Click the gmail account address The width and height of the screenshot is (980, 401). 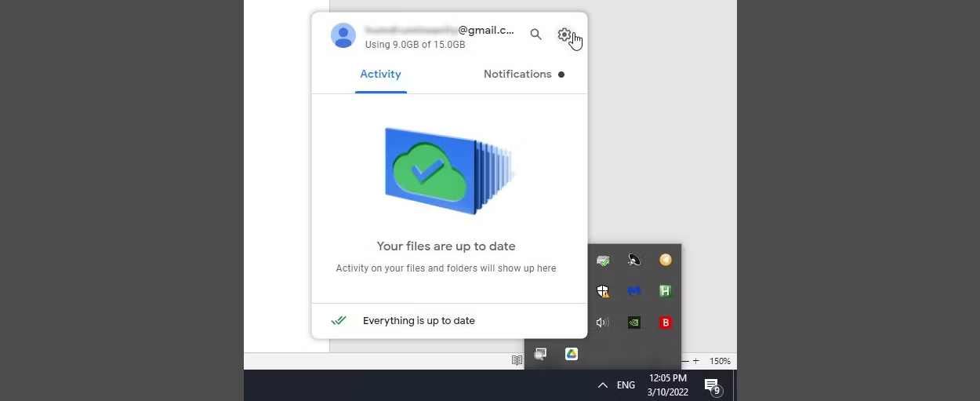440,30
